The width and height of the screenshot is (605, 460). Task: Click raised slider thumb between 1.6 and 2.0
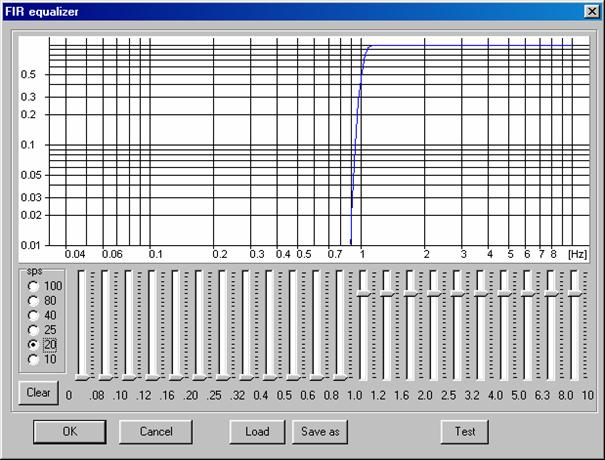coord(411,293)
